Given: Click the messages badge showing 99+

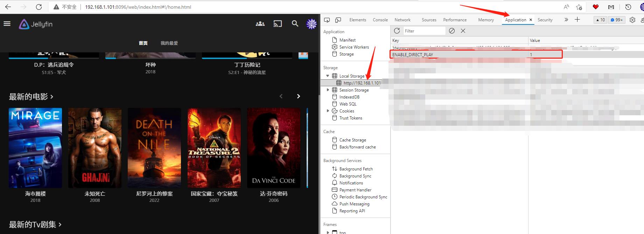Looking at the screenshot, I should click(x=617, y=20).
